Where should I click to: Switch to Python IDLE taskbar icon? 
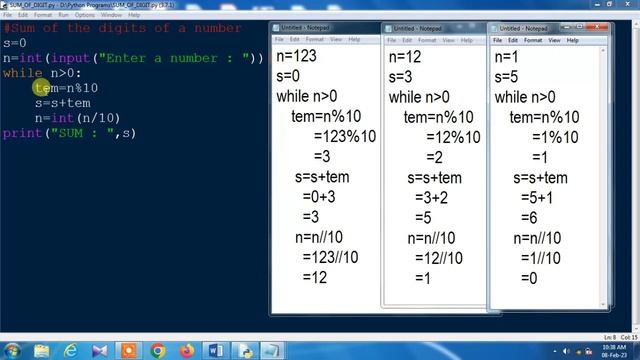point(245,351)
